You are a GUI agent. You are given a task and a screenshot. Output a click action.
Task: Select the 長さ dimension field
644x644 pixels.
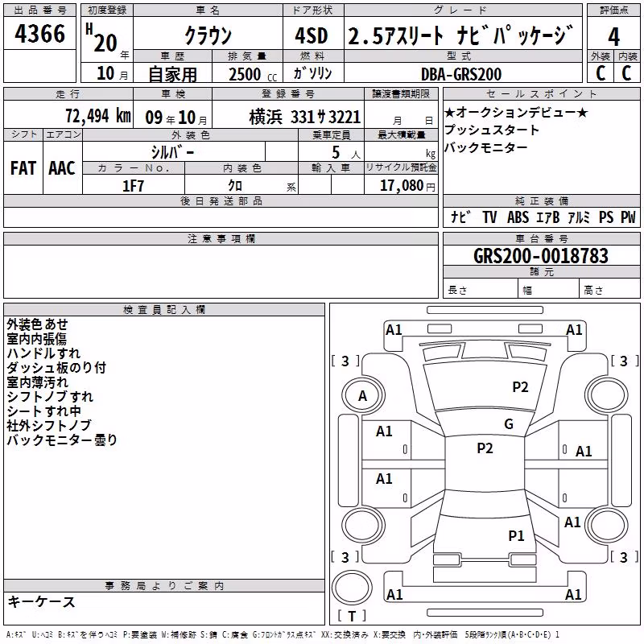point(480,290)
